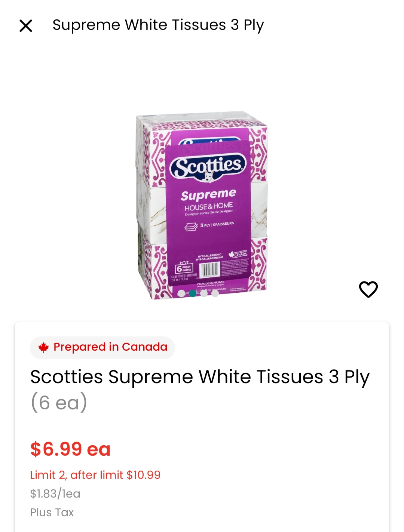The height and width of the screenshot is (532, 404).
Task: Select the active teal carousel dot
Action: (193, 293)
